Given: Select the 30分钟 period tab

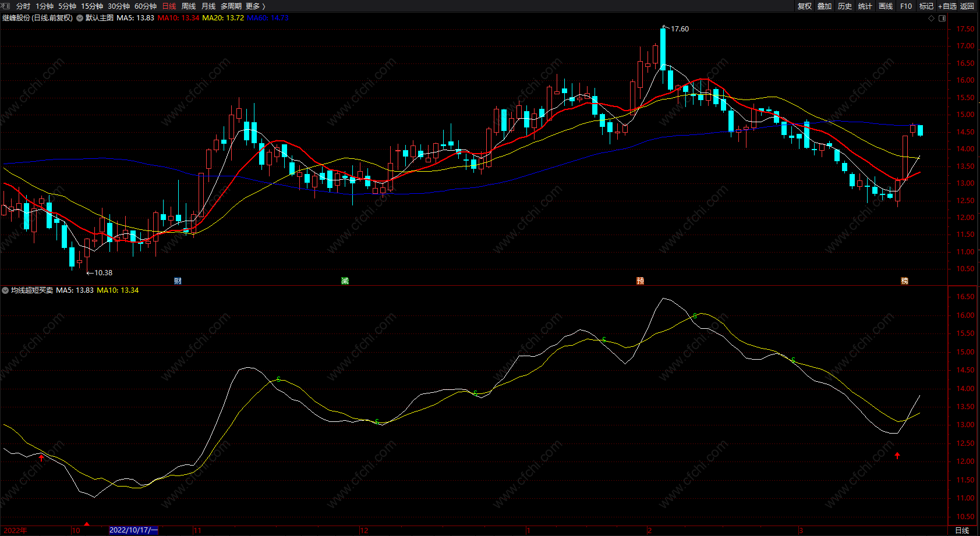Looking at the screenshot, I should (119, 6).
